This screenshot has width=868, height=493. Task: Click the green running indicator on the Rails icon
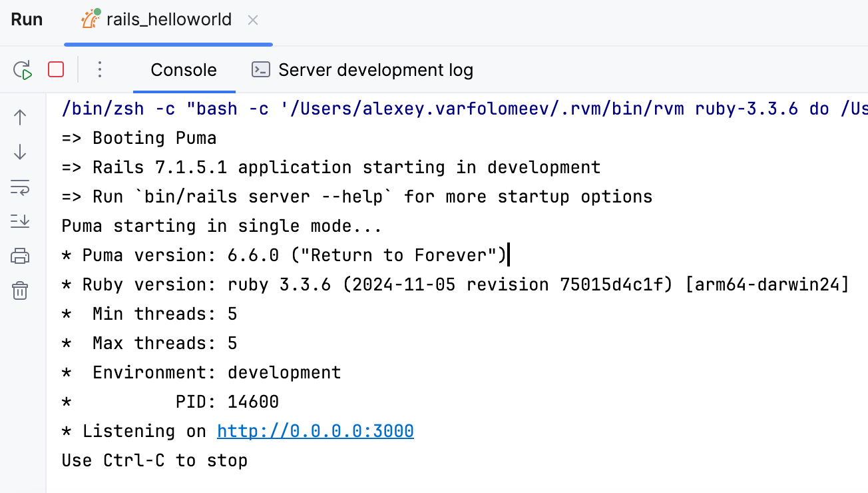coord(97,11)
